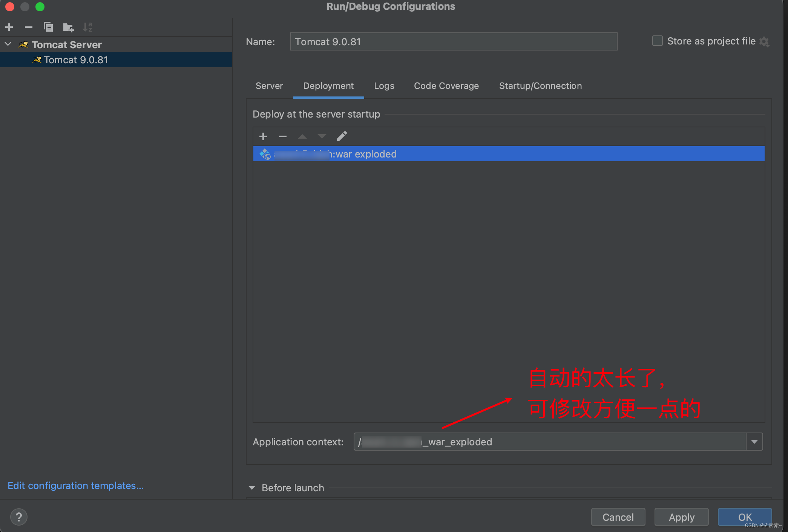Click the remove configuration minus icon
Screen dimensions: 788x532
tap(28, 27)
